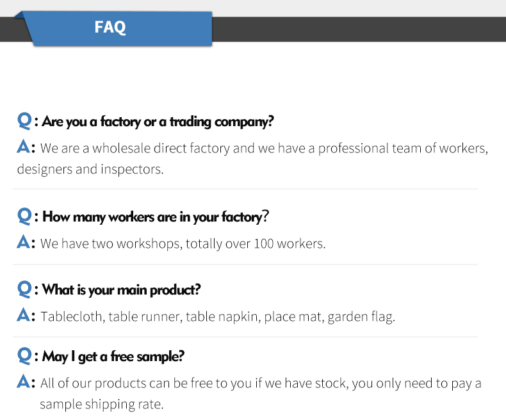This screenshot has width=506, height=420.
Task: Click the FAQ banner heading
Action: pyautogui.click(x=110, y=27)
